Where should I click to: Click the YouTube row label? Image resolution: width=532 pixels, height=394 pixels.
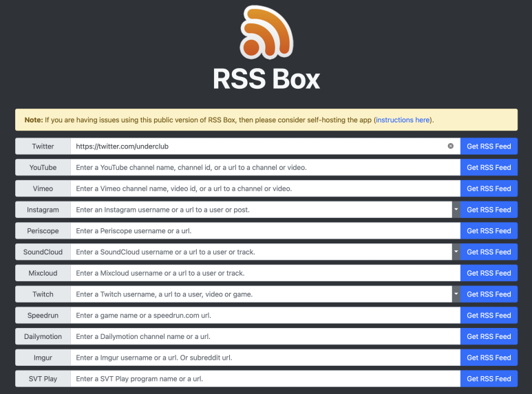point(43,168)
